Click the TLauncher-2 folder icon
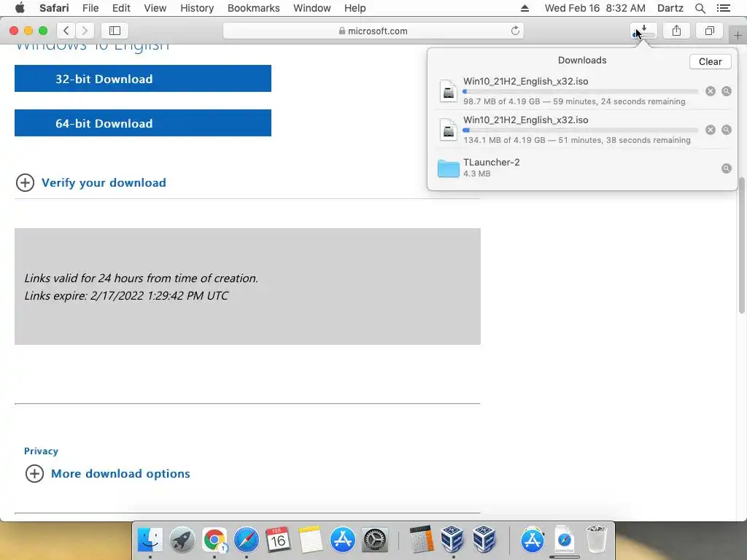 coord(449,168)
